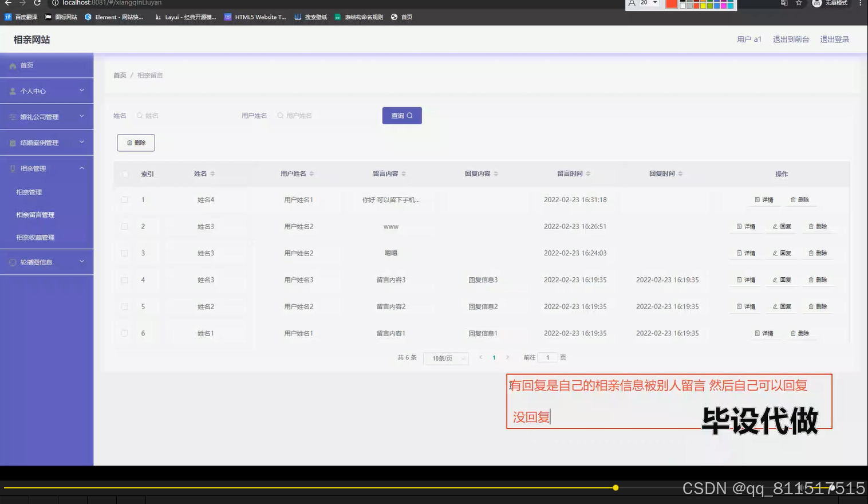This screenshot has width=868, height=504.
Task: Open the 百度翻译 bookmark
Action: point(21,17)
